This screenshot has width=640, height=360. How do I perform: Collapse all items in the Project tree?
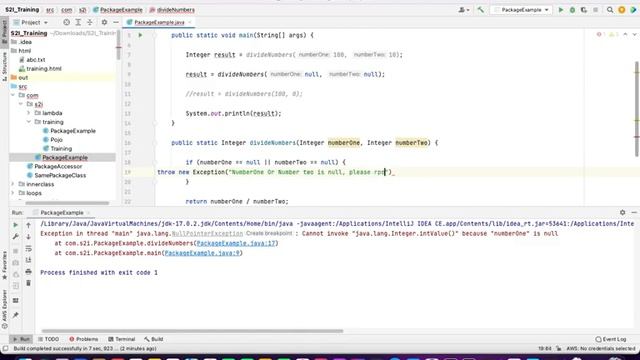pyautogui.click(x=89, y=22)
